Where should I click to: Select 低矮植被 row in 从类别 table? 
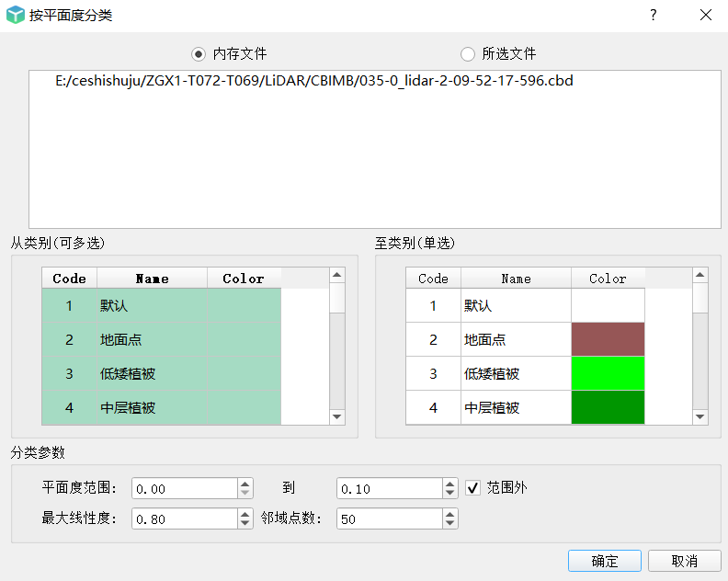[x=162, y=373]
